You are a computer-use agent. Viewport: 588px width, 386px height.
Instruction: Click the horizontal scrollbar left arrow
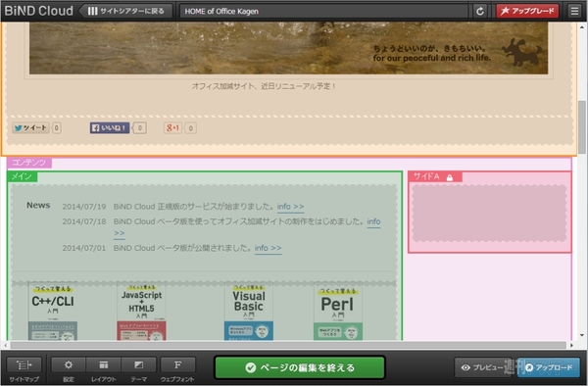pos(5,345)
